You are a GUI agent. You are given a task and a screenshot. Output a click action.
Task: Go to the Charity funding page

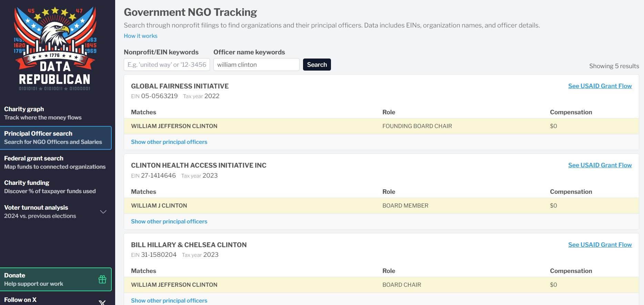(56, 187)
